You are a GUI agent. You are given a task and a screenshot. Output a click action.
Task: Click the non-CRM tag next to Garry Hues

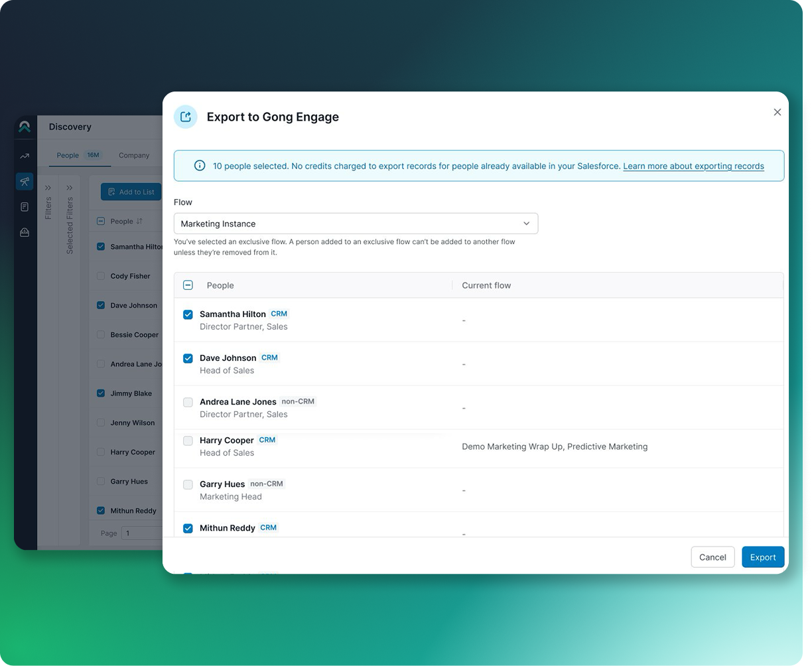(x=267, y=484)
